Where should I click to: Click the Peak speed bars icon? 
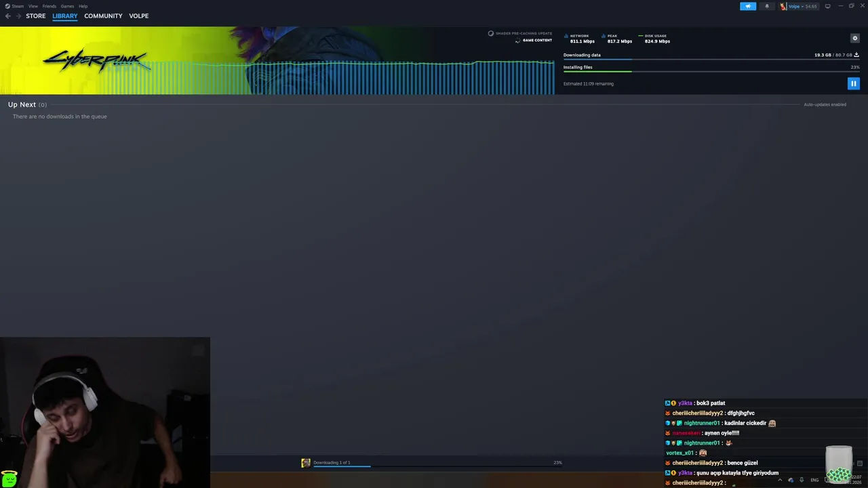pyautogui.click(x=604, y=36)
